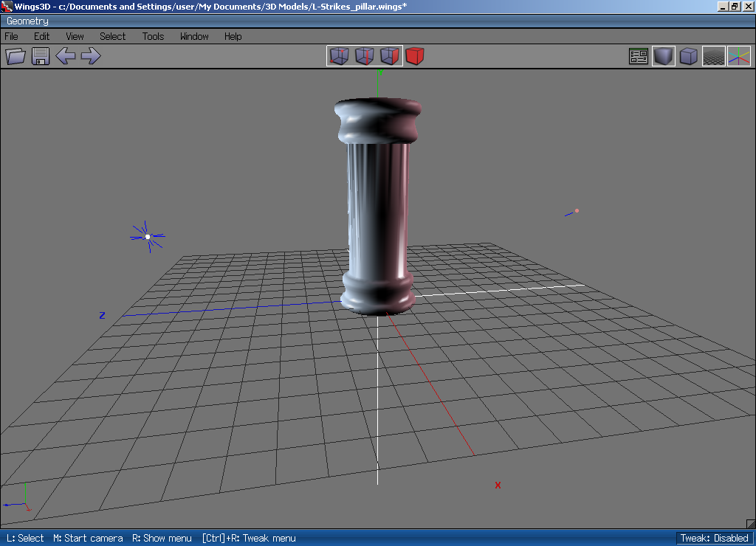Image resolution: width=756 pixels, height=546 pixels.
Task: Open the Select menu
Action: [112, 36]
